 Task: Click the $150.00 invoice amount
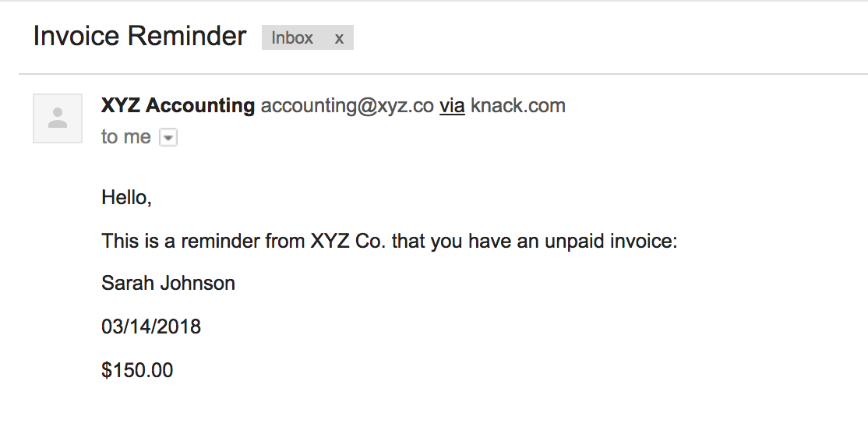click(x=137, y=370)
